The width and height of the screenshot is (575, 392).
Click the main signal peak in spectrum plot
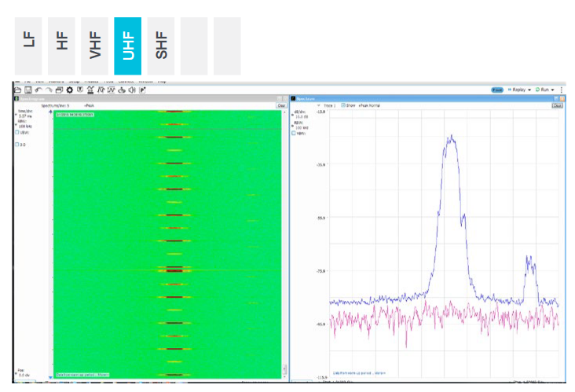(451, 137)
